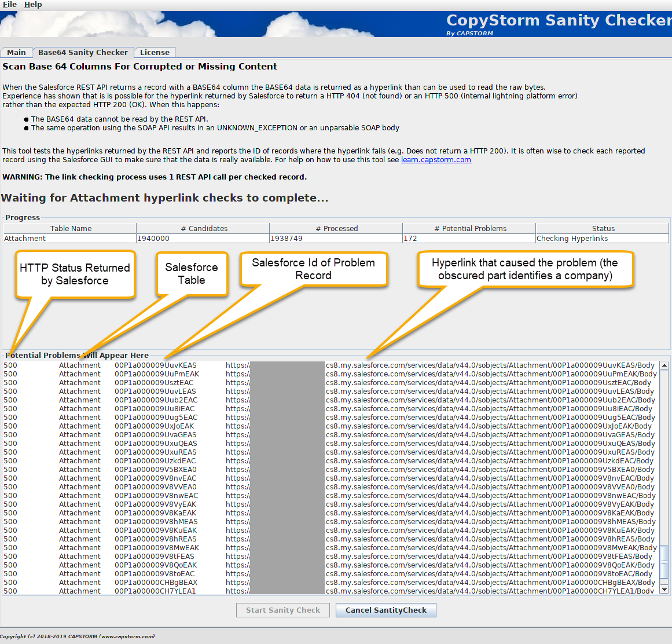The image size is (672, 644).
Task: Open the File menu
Action: (9, 4)
